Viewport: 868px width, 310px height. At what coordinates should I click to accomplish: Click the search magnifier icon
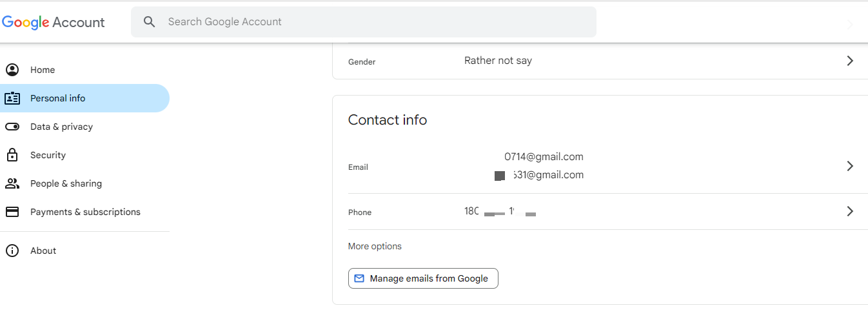[x=150, y=22]
